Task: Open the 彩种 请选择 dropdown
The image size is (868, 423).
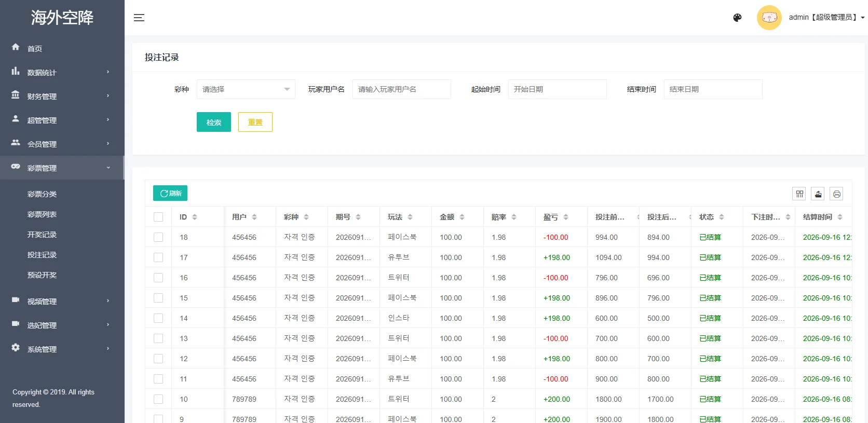Action: (x=246, y=89)
